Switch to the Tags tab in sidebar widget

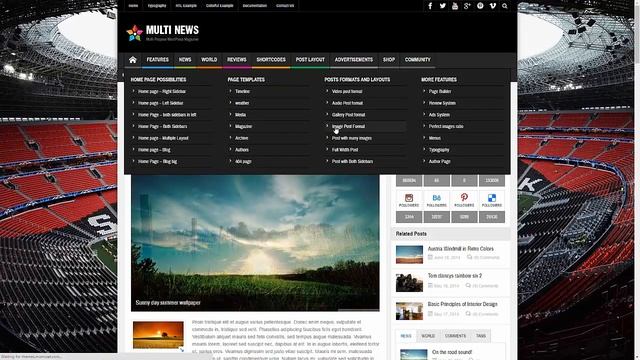click(x=481, y=336)
